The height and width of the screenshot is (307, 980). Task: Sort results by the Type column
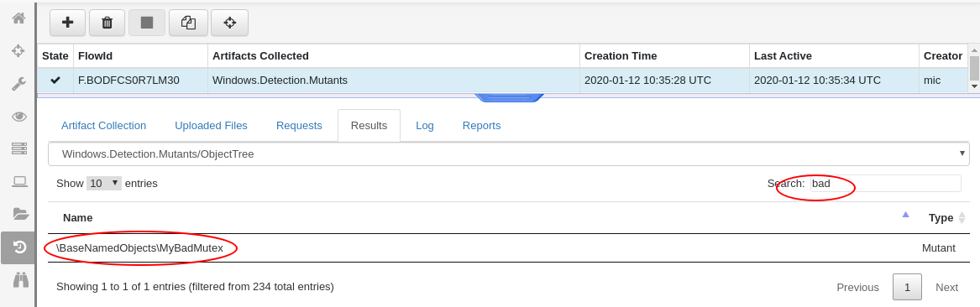pos(942,218)
